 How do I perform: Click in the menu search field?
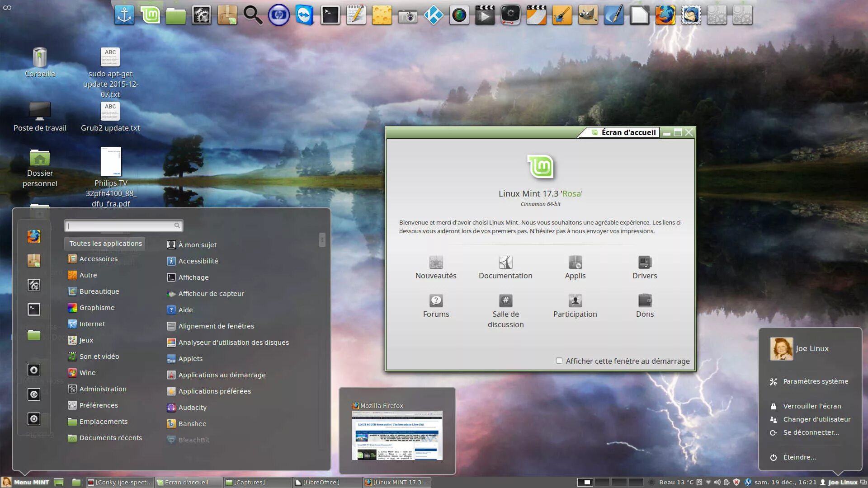(x=123, y=225)
